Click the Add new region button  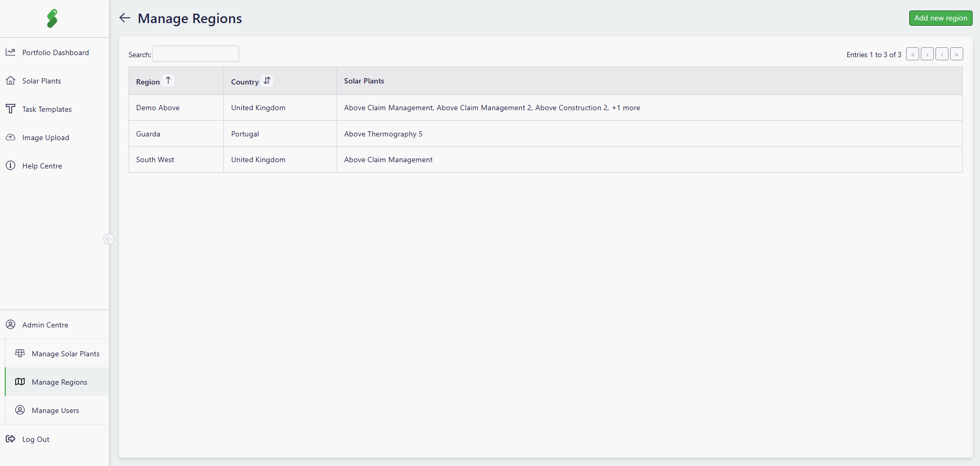[x=940, y=18]
